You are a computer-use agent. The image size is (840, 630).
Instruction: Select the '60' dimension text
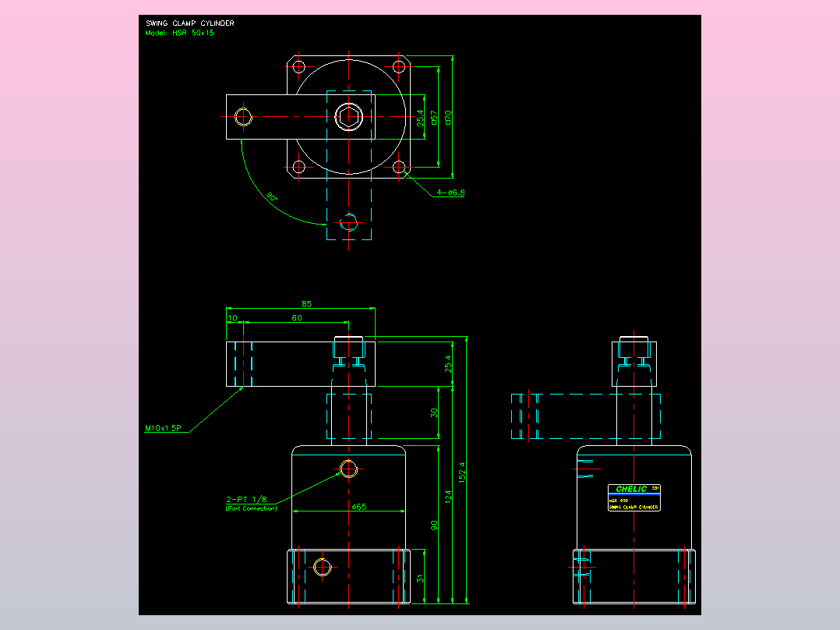(297, 318)
